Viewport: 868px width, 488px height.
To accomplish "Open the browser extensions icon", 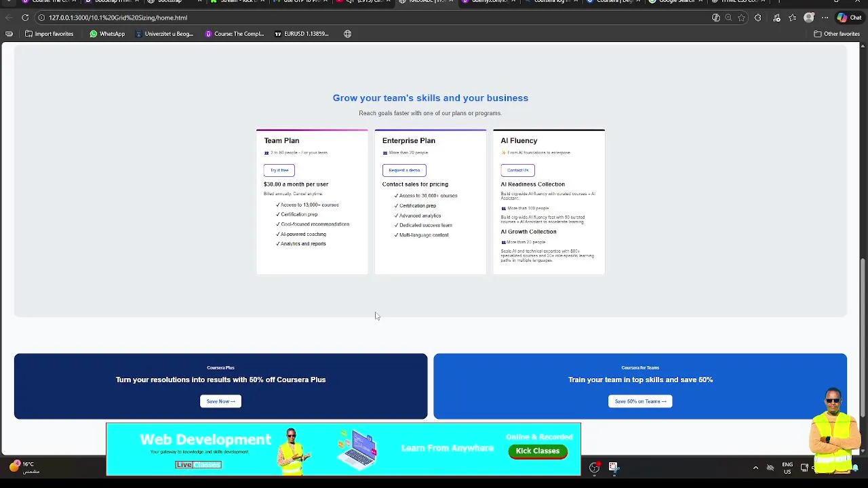I will tap(757, 18).
